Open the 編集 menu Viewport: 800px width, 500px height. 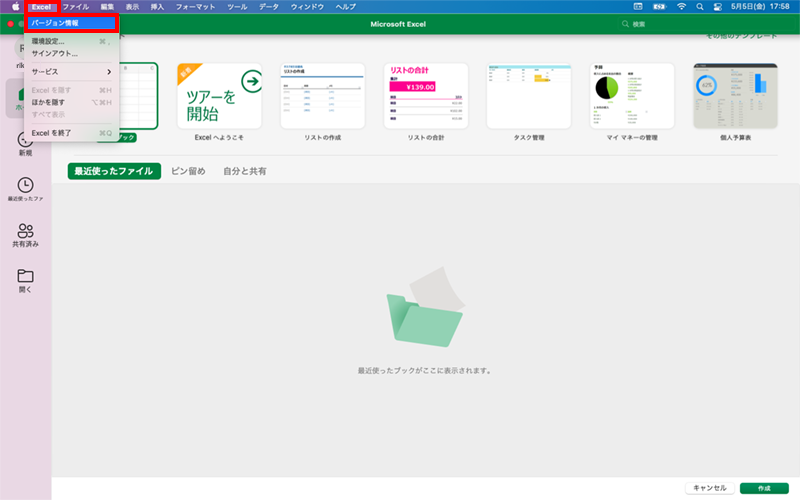point(108,7)
